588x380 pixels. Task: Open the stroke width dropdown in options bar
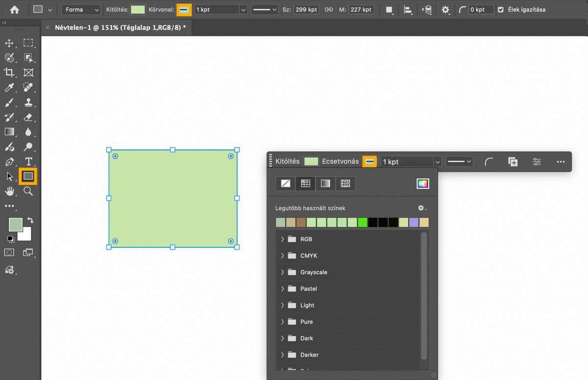click(x=243, y=10)
